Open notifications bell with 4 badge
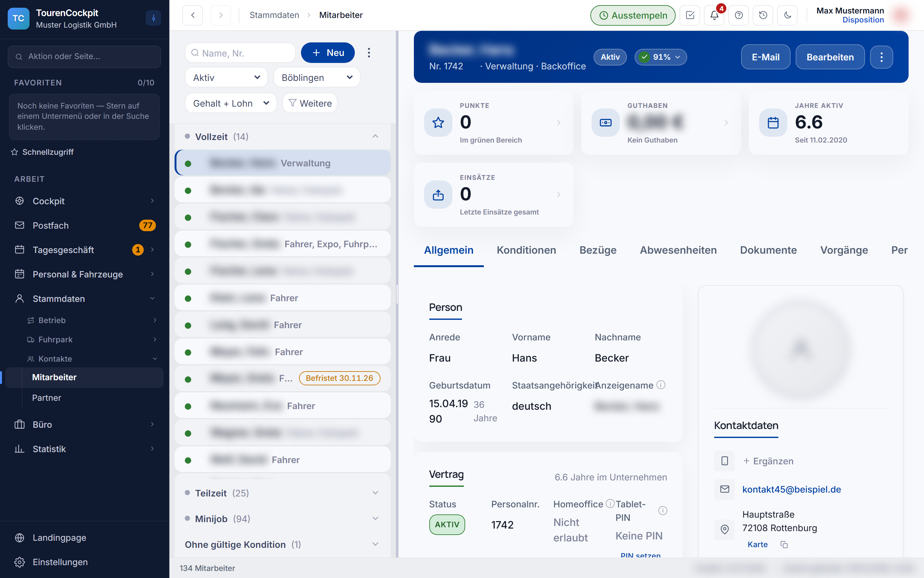 [x=714, y=15]
